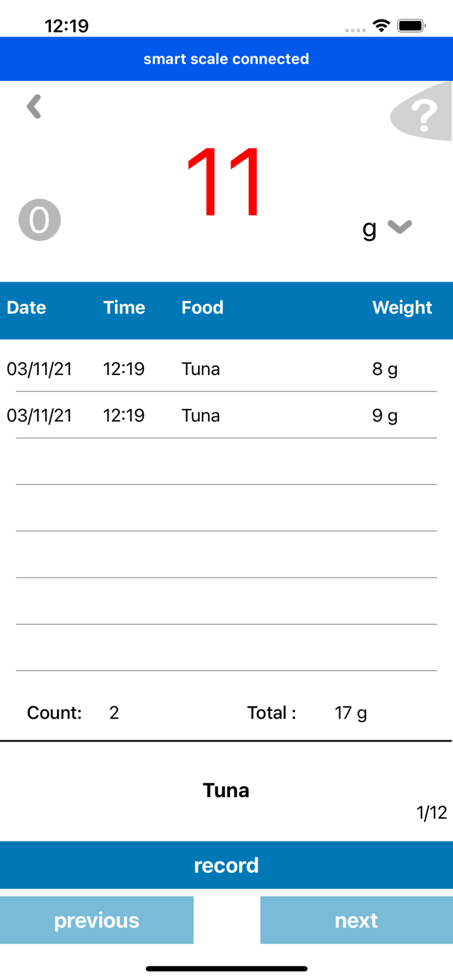Open the help question mark icon

click(x=422, y=114)
